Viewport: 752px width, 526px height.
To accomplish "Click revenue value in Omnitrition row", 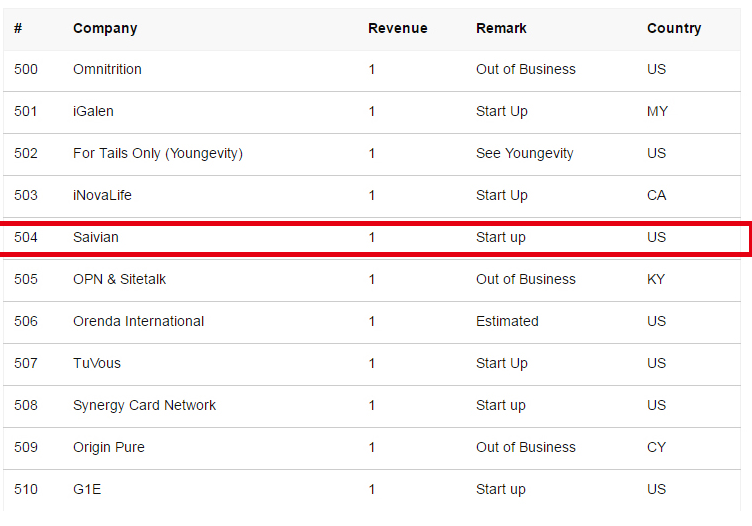I will [x=372, y=69].
